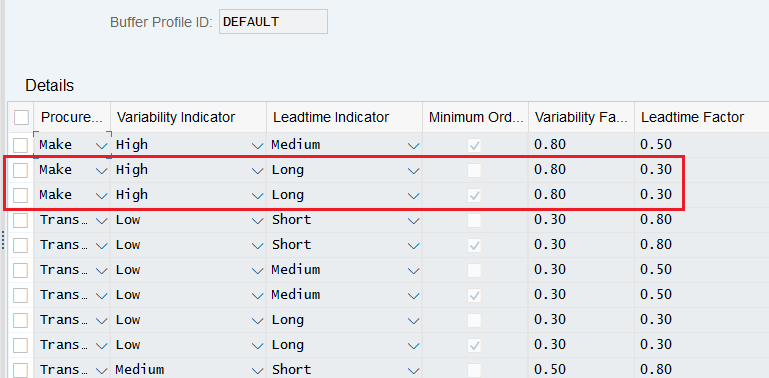The image size is (769, 378).
Task: Click Variability Factor column header
Action: point(581,117)
